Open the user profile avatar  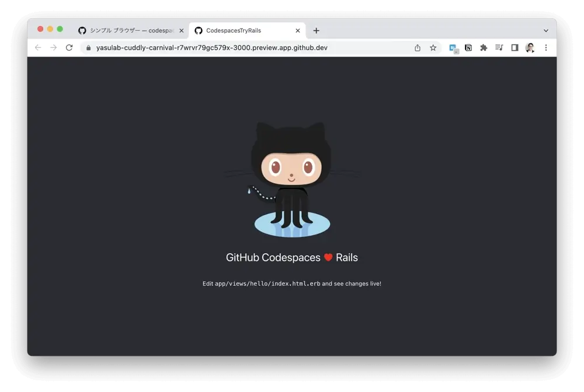(530, 48)
